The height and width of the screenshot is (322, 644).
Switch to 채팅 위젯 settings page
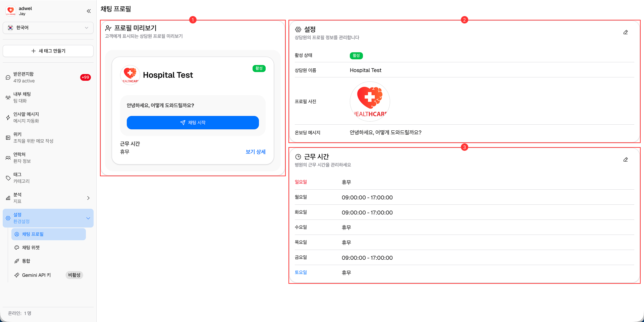(31, 247)
